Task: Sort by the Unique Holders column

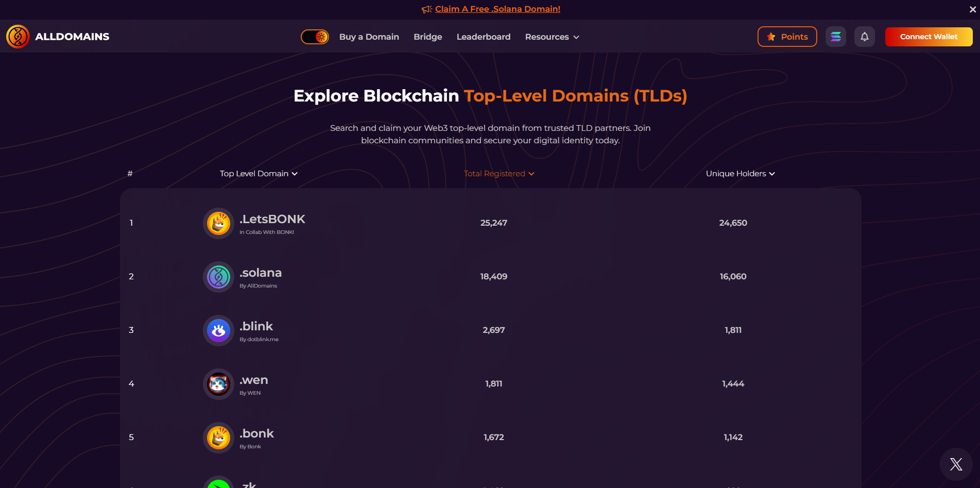Action: [740, 174]
